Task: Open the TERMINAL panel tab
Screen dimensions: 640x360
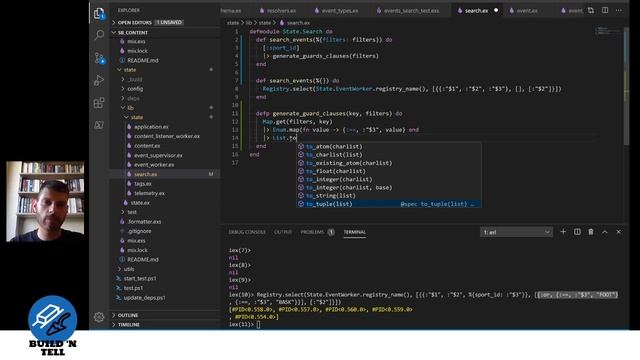Action: pos(355,232)
